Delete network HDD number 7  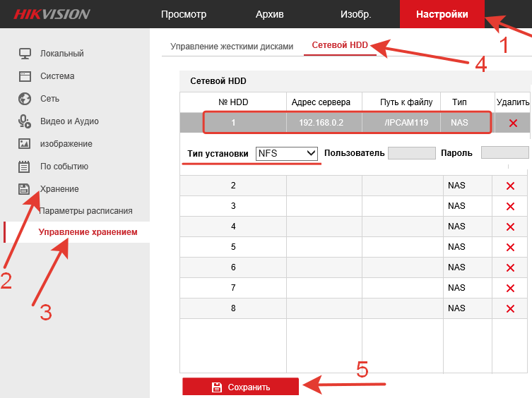[510, 288]
